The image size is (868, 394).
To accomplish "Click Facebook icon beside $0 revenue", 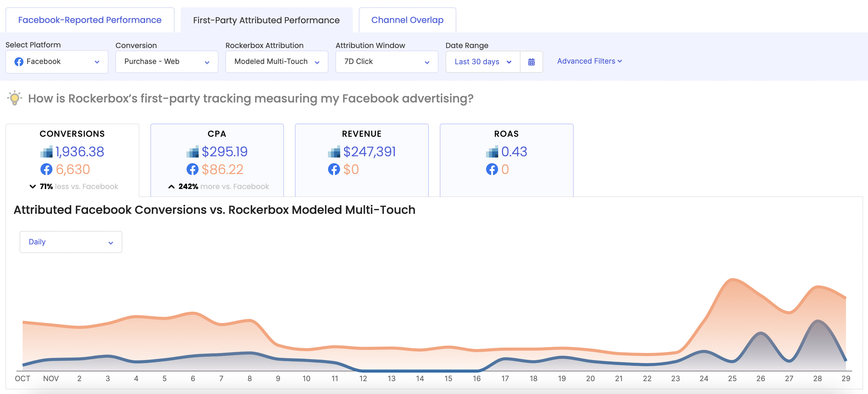I will tap(334, 169).
